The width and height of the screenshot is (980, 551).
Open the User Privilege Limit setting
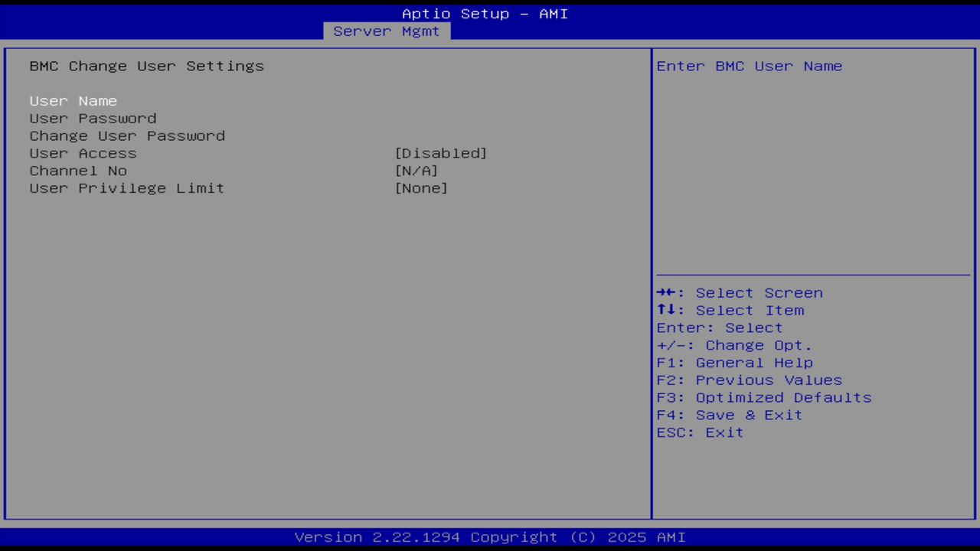(126, 188)
